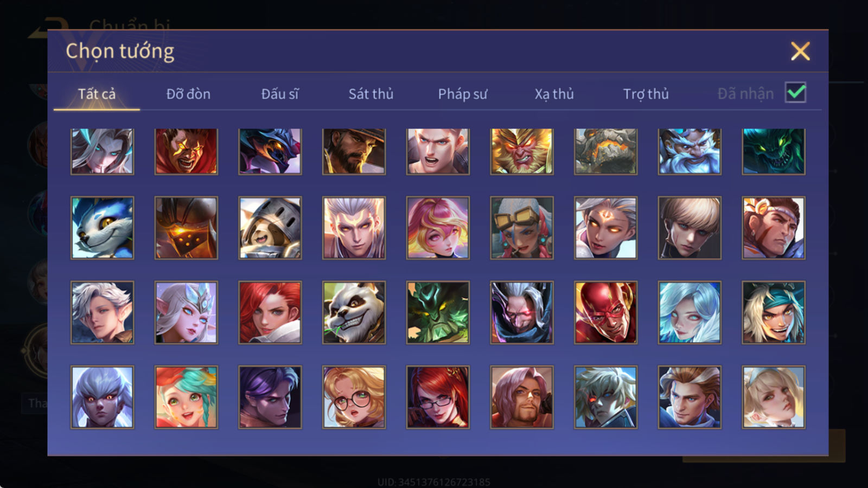
Task: Select the rock golem hero portrait
Action: pyautogui.click(x=605, y=151)
